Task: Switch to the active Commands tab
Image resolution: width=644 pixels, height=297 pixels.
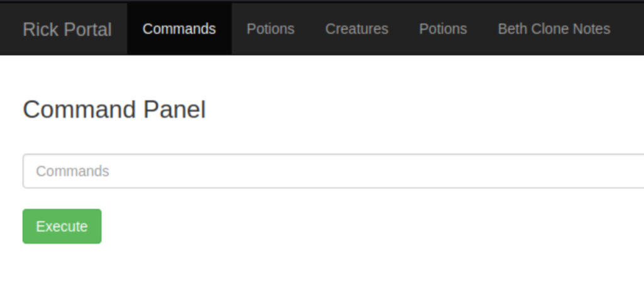Action: pos(179,29)
